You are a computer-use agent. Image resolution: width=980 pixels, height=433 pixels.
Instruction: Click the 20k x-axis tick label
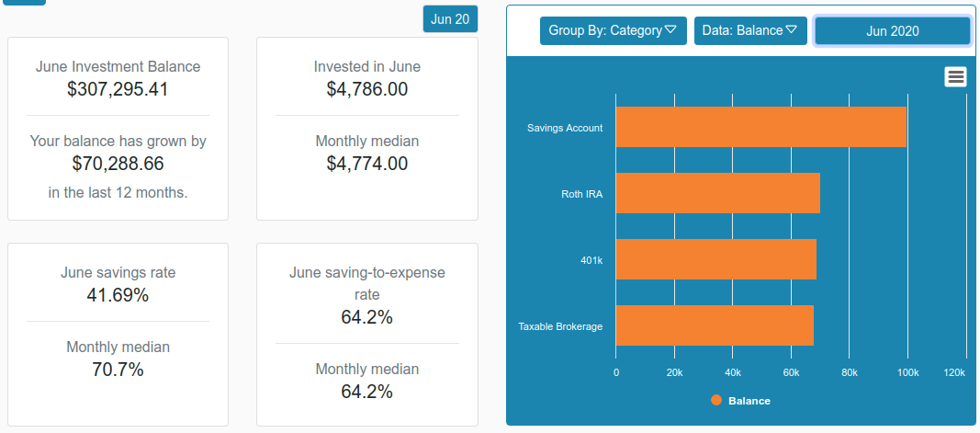tap(674, 373)
